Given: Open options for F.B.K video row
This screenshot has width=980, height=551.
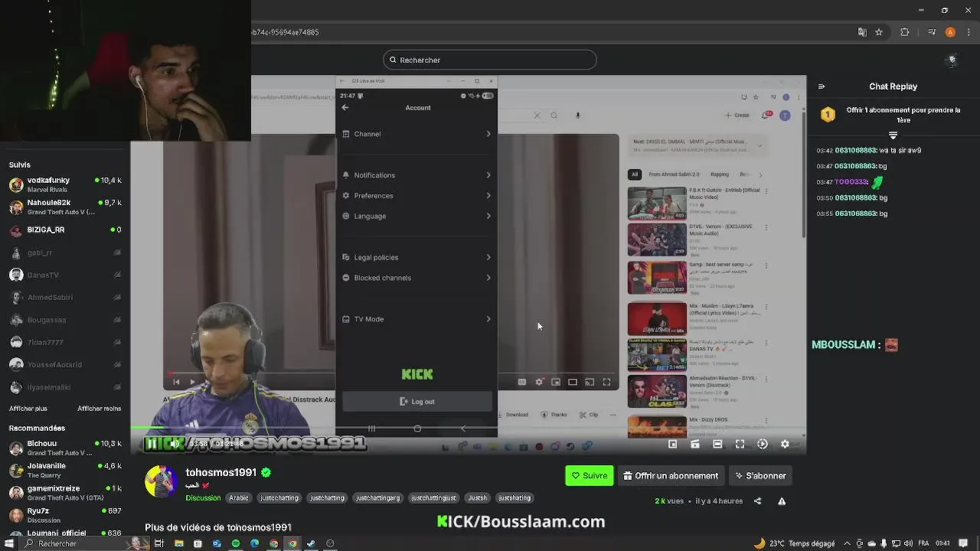Looking at the screenshot, I should click(x=766, y=190).
